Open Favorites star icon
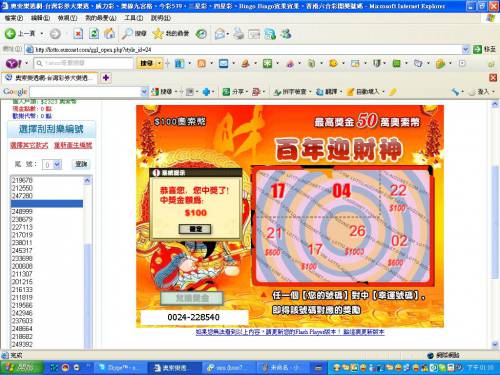500x375 pixels. point(158,34)
